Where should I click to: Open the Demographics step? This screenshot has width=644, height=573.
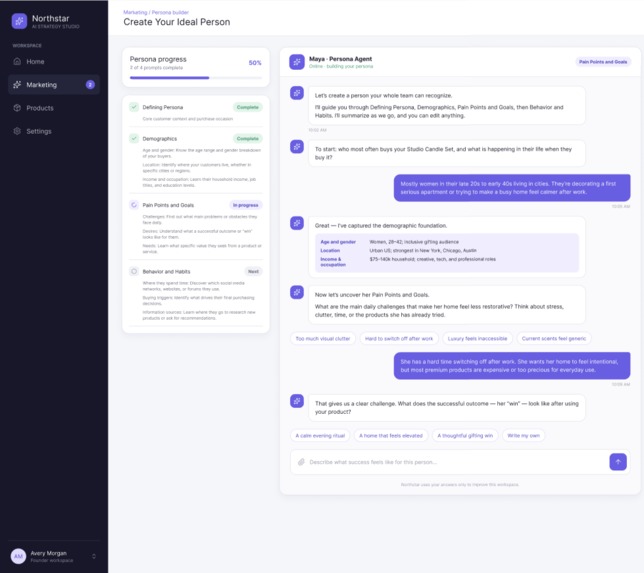click(x=196, y=161)
